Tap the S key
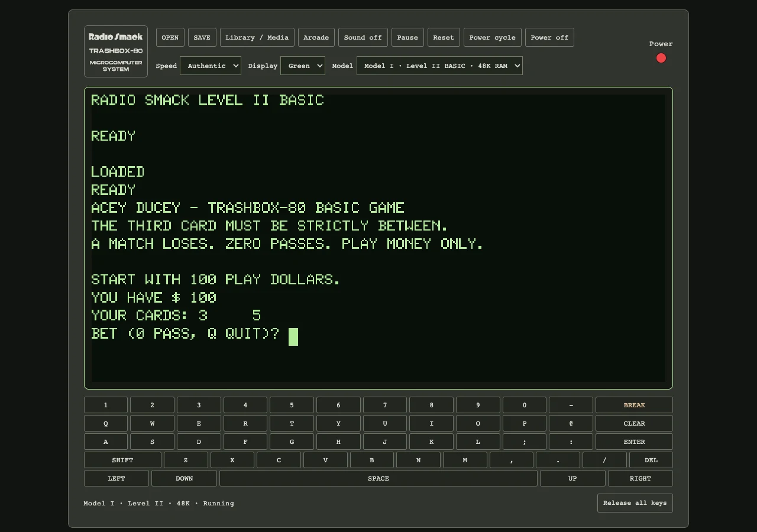The width and height of the screenshot is (757, 532). 152,442
